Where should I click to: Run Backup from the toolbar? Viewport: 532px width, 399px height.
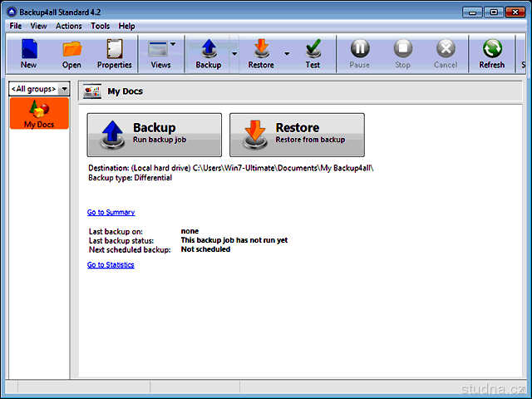pos(208,52)
